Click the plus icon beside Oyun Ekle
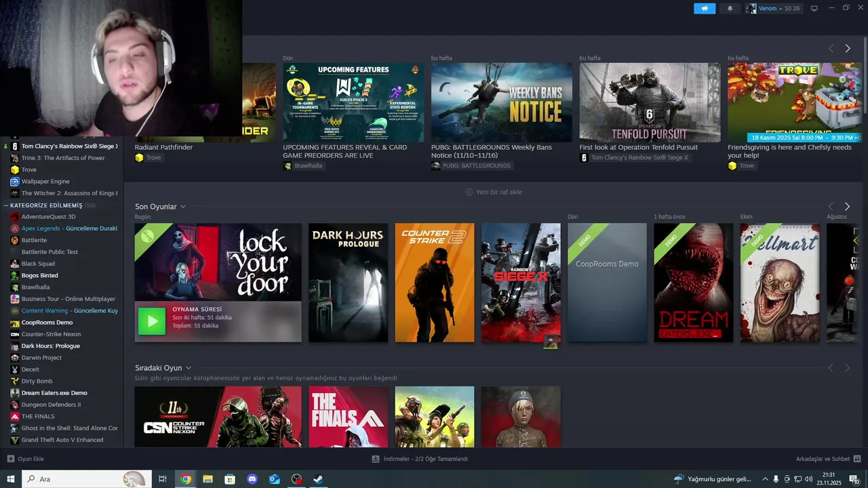The image size is (868, 488). pos(10,459)
